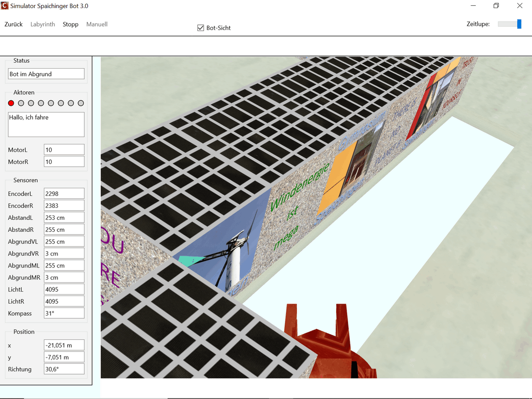The width and height of the screenshot is (532, 399).
Task: Click the MotorL value field
Action: (64, 150)
